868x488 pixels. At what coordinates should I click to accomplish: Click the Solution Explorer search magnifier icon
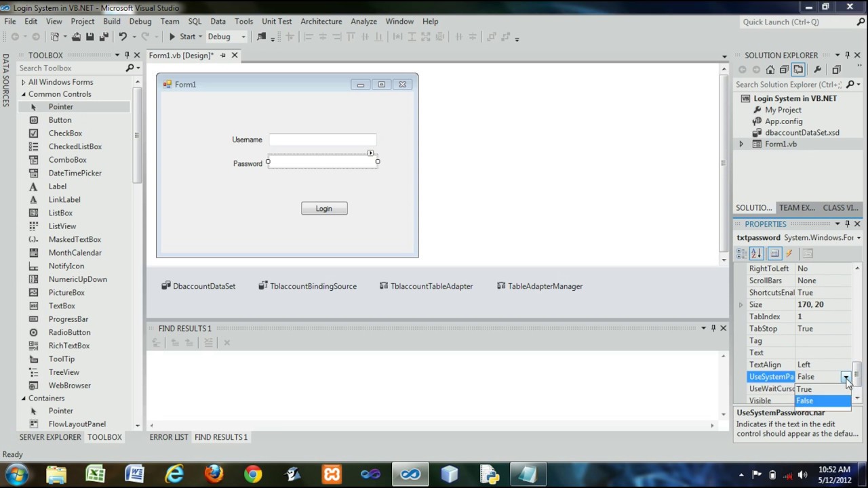click(850, 85)
